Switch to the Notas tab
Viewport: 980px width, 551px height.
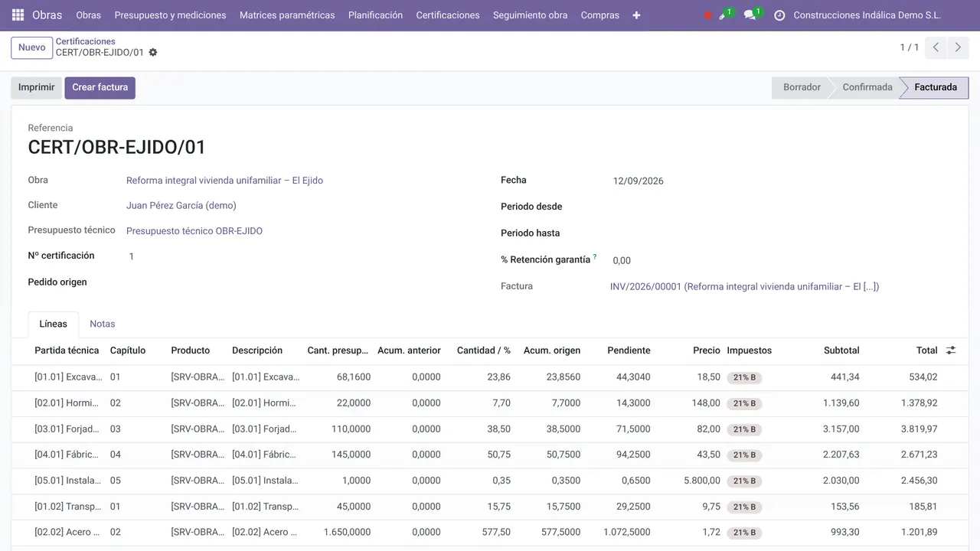tap(103, 324)
